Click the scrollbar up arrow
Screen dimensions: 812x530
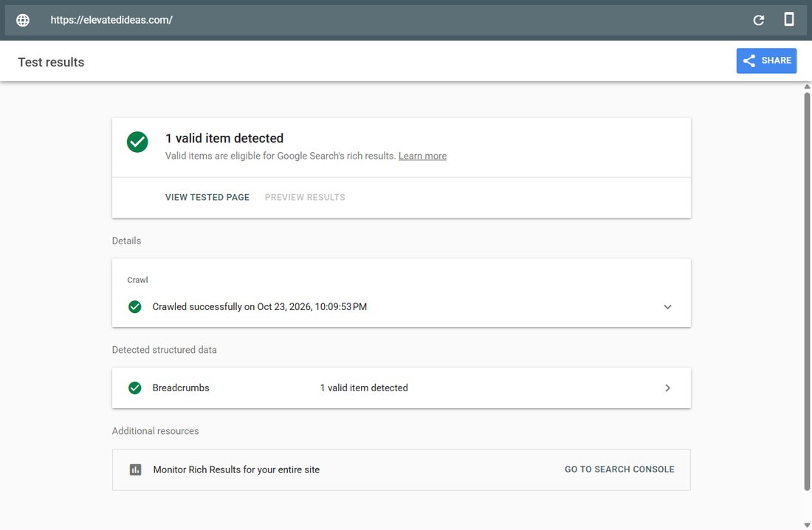[x=807, y=86]
